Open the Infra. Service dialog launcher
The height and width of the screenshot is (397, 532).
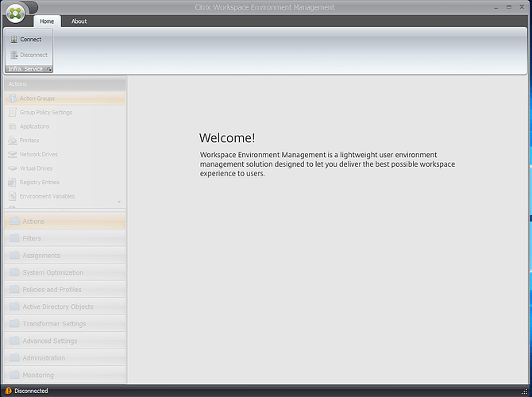49,70
